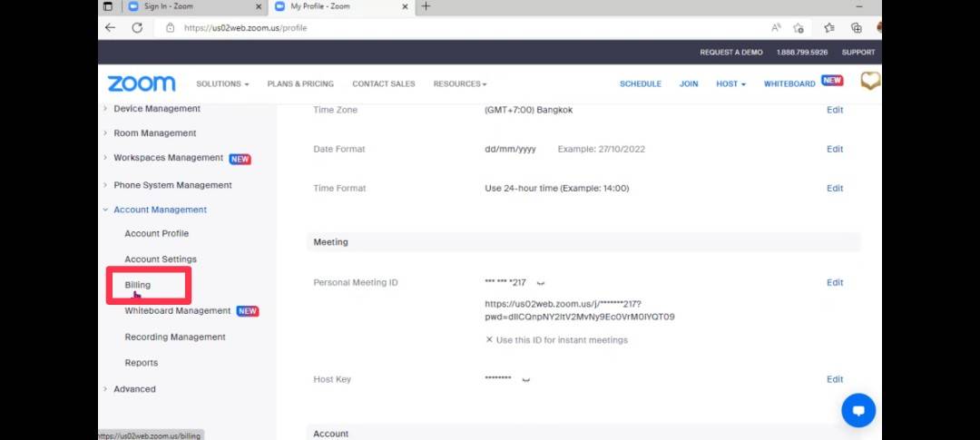Image resolution: width=980 pixels, height=440 pixels.
Task: Reveal the Personal Meeting ID eye icon
Action: tap(540, 283)
